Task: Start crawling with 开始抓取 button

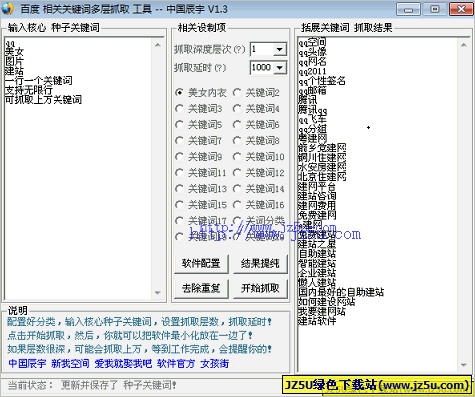Action: coord(260,288)
